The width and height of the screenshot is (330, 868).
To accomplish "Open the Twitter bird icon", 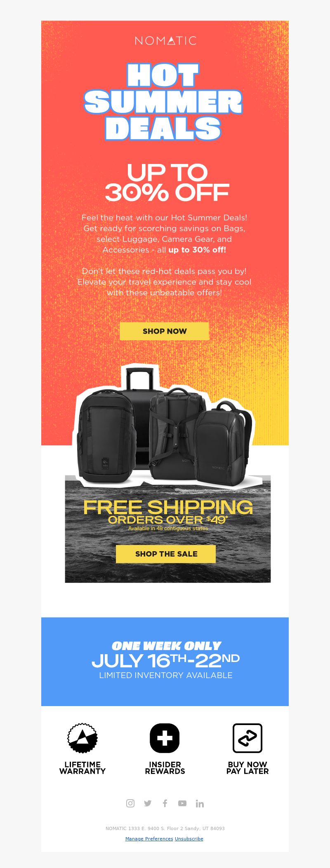I will click(x=148, y=803).
